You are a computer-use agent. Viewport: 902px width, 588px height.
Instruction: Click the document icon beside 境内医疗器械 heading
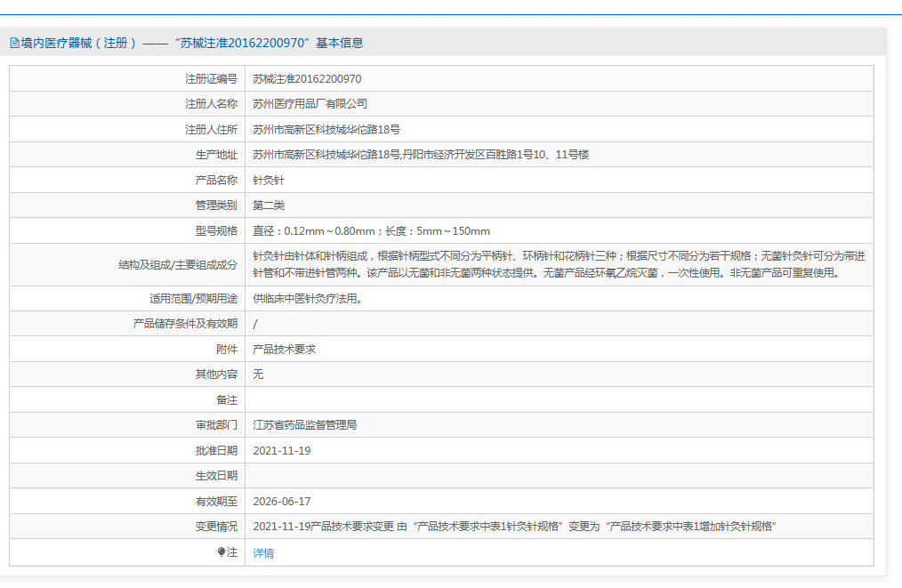(14, 44)
